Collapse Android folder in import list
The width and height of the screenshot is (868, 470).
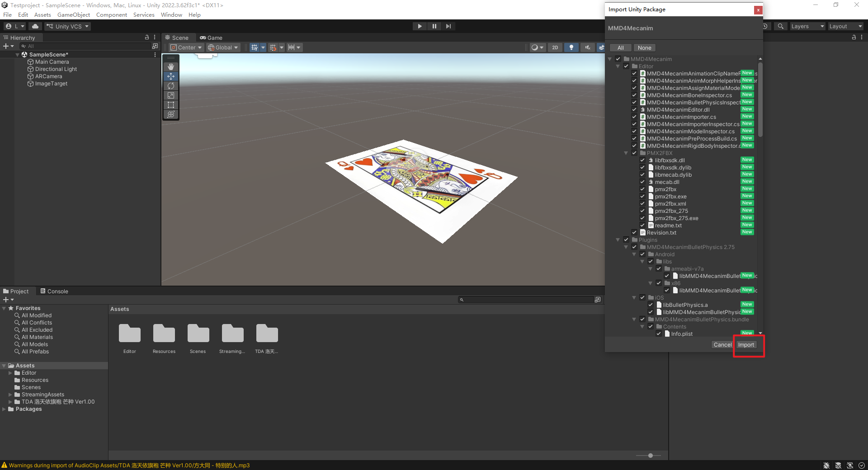pyautogui.click(x=634, y=254)
